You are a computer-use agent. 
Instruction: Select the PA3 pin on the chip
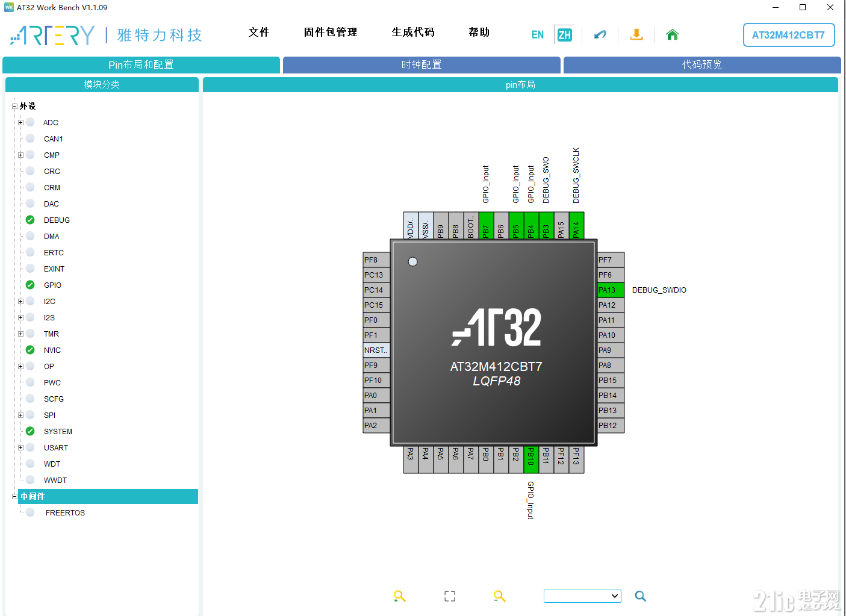coord(411,460)
